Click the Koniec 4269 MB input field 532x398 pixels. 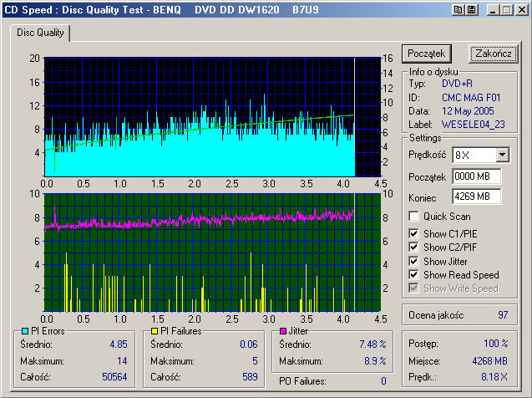point(477,196)
